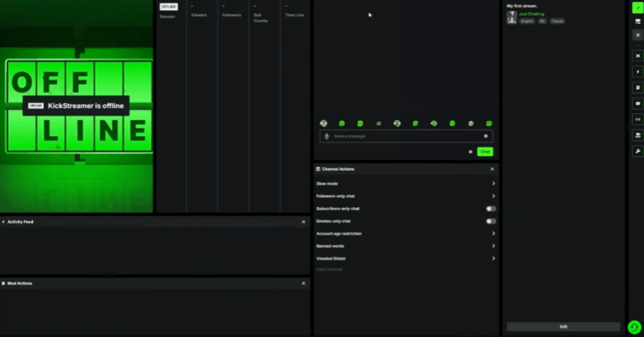Toggle Subscribers-only chat switch
This screenshot has height=337, width=644.
(x=491, y=208)
